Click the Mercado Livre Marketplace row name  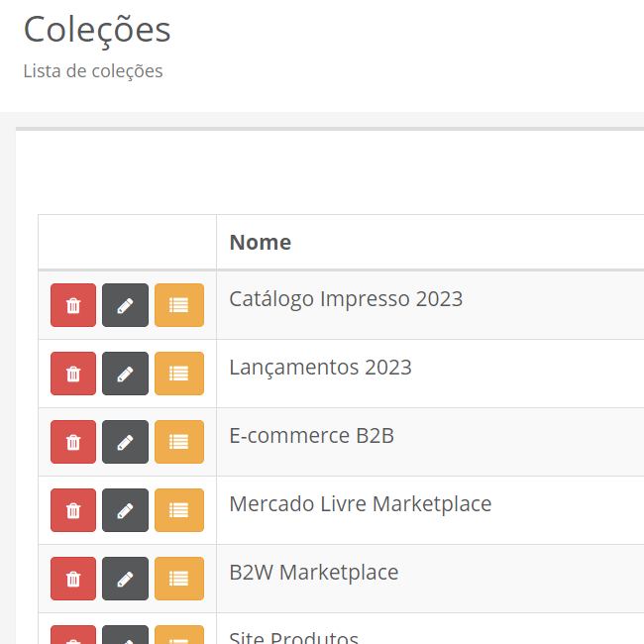click(360, 504)
